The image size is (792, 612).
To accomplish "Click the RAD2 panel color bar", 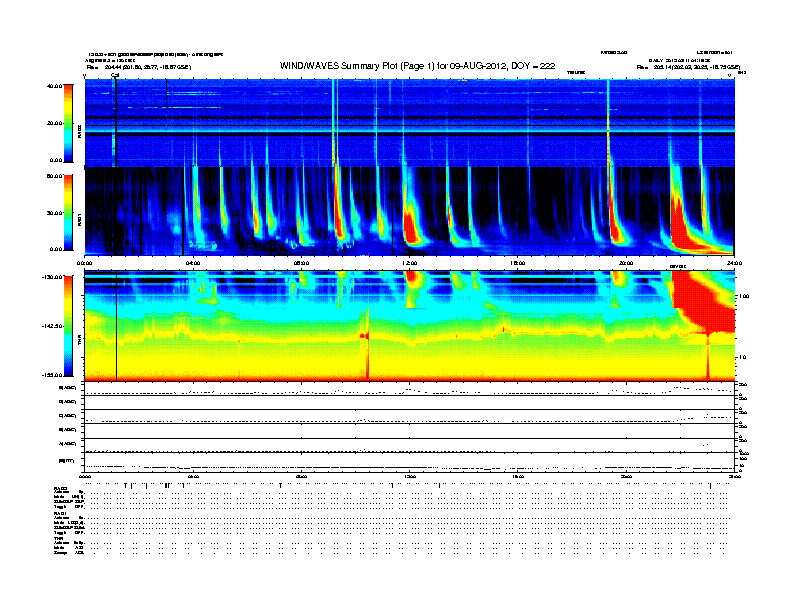I will pos(68,123).
